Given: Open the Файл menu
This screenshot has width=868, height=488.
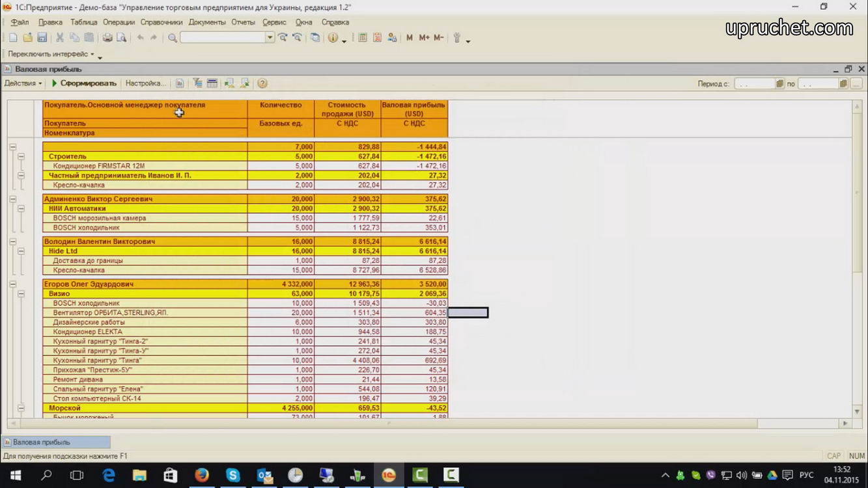Looking at the screenshot, I should pyautogui.click(x=20, y=22).
